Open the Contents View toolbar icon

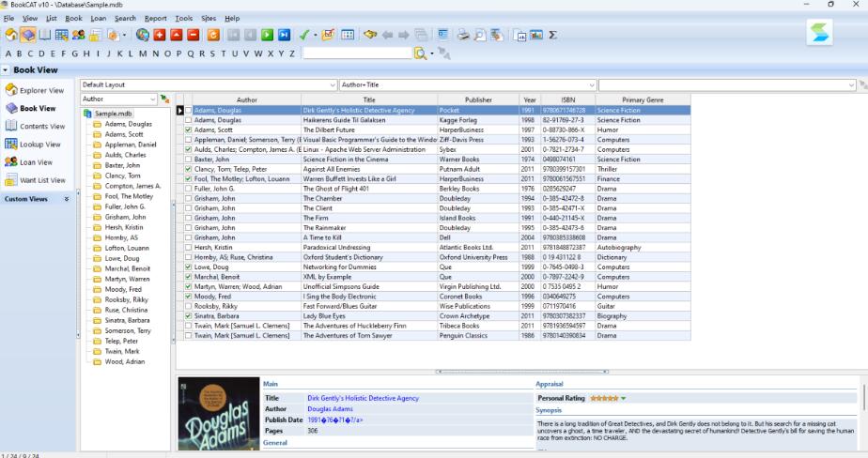45,35
